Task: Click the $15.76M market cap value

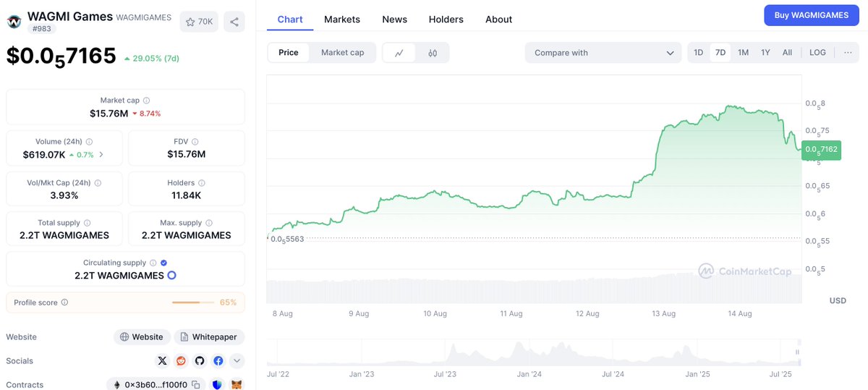Action: (x=109, y=114)
